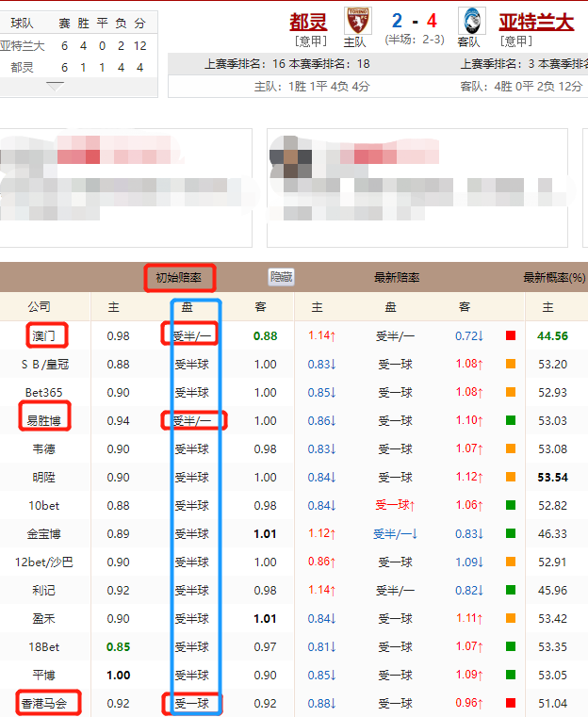The height and width of the screenshot is (717, 588).
Task: Click the red square in 澳门 row
Action: [510, 335]
